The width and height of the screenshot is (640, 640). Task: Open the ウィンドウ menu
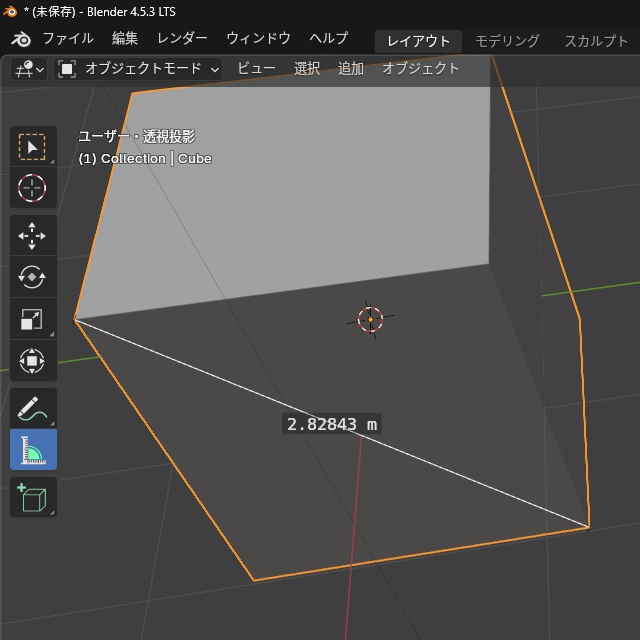(258, 38)
